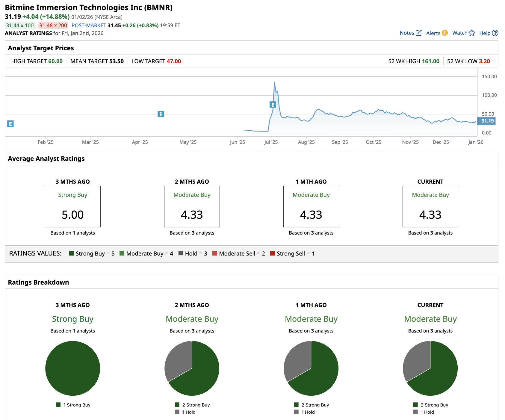Click the 31.19 current price label on chart
The width and height of the screenshot is (505, 420).
click(x=487, y=121)
